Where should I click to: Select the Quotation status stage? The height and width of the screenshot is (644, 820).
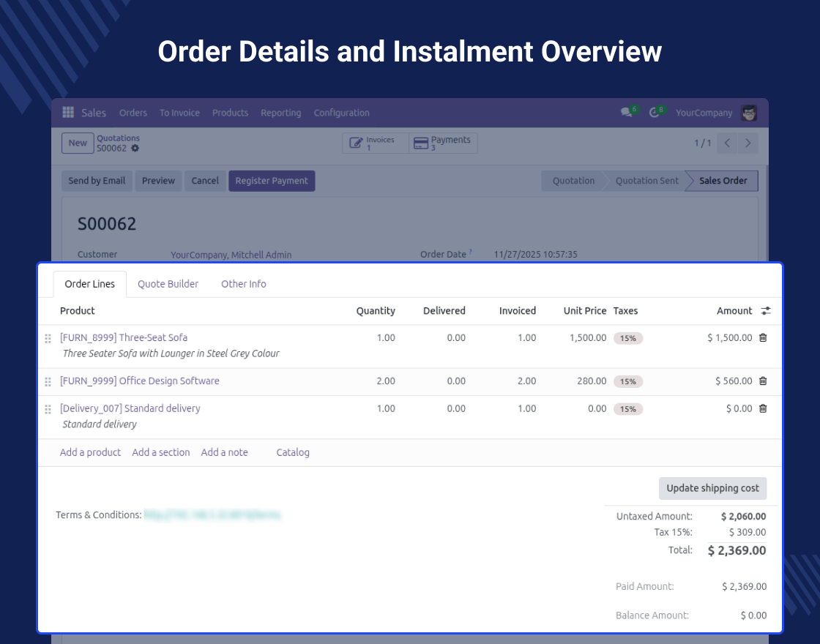[573, 181]
